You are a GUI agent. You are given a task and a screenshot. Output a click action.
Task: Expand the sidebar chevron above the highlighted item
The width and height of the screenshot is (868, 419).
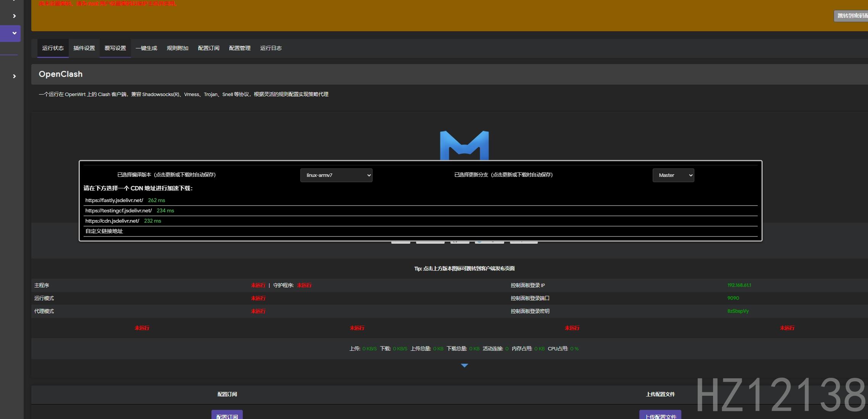pyautogui.click(x=14, y=16)
